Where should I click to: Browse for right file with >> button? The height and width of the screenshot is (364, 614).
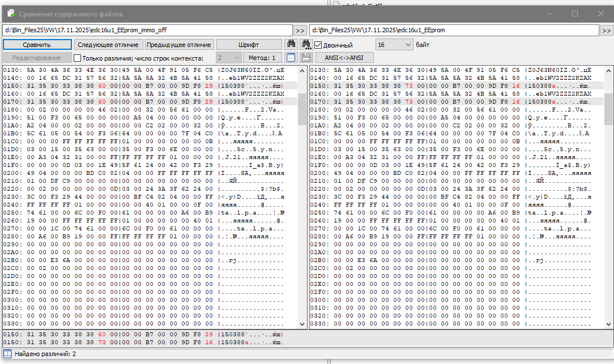pos(606,30)
